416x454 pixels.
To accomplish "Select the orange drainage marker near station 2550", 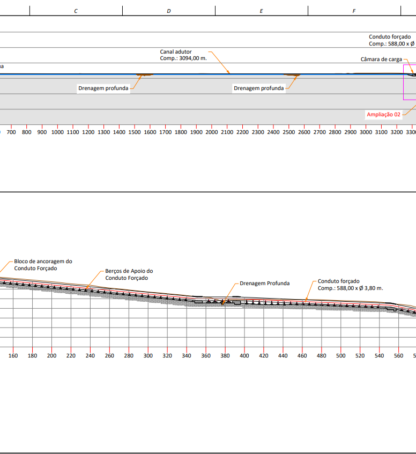I will pyautogui.click(x=292, y=75).
